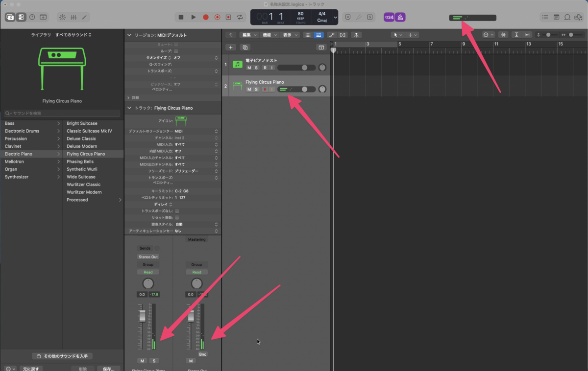Open Smart Controls dial button
588x371 pixels.
62,17
